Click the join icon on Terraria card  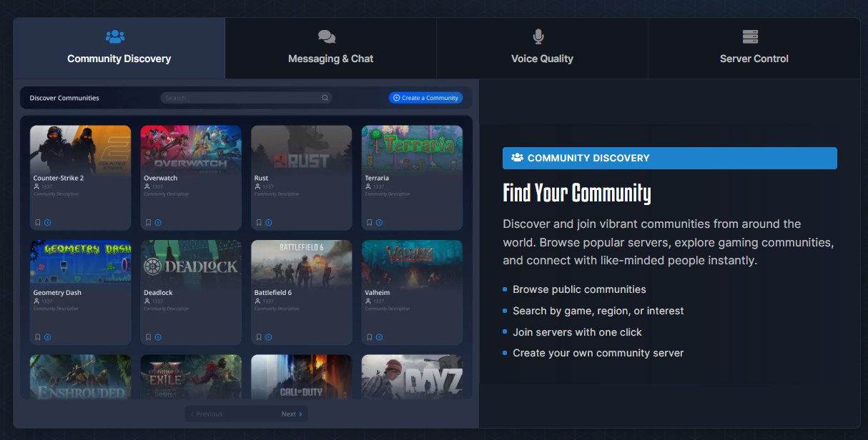pyautogui.click(x=379, y=223)
